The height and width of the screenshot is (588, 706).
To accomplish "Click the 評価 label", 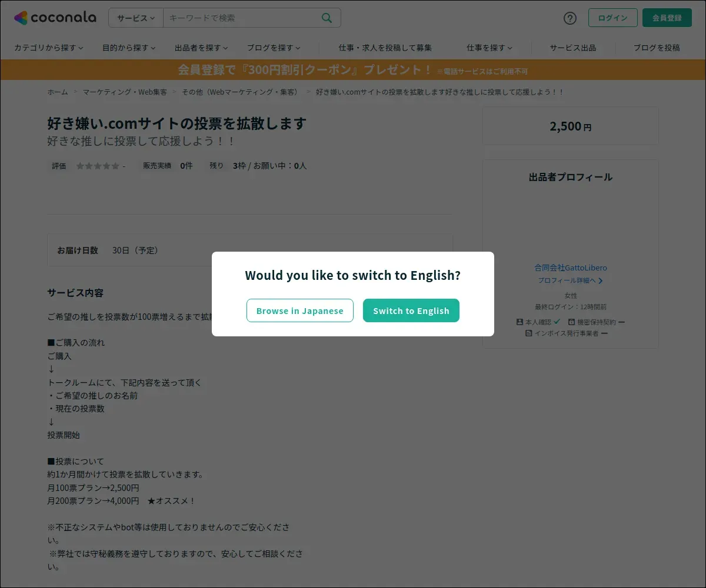I will 59,166.
